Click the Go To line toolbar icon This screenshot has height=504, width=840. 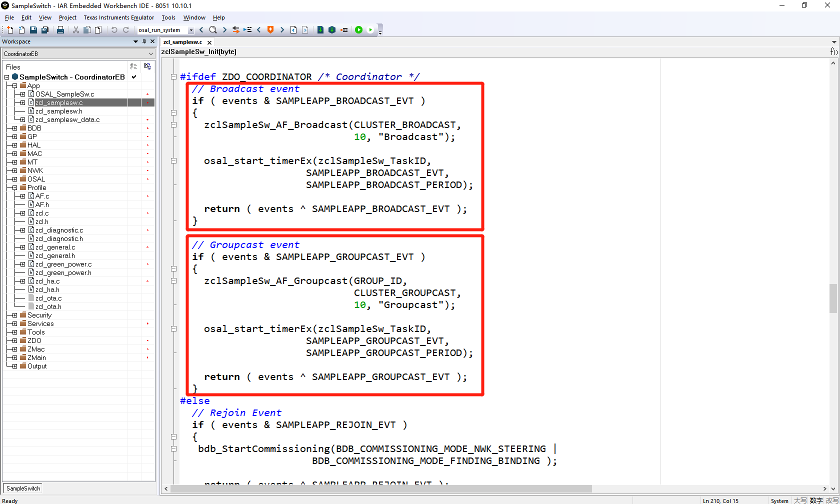[x=247, y=30]
